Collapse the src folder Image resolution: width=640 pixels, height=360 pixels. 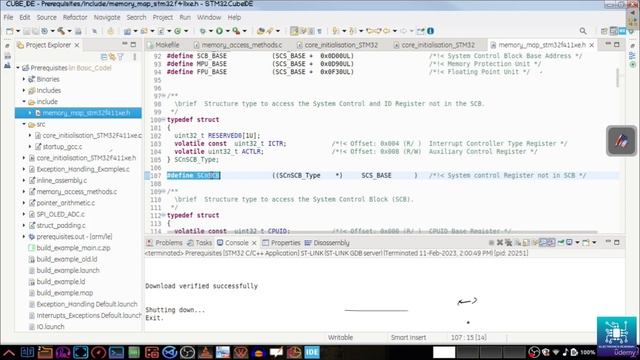24,124
